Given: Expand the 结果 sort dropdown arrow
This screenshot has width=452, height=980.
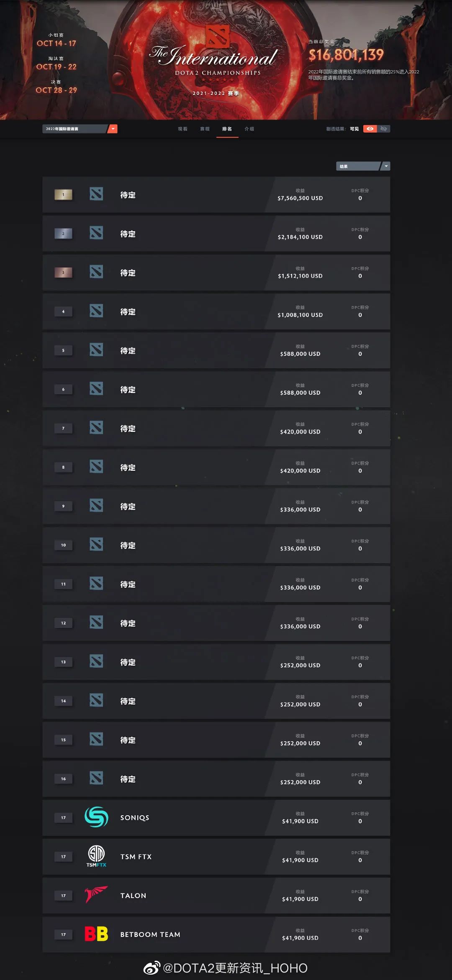Looking at the screenshot, I should tap(386, 166).
